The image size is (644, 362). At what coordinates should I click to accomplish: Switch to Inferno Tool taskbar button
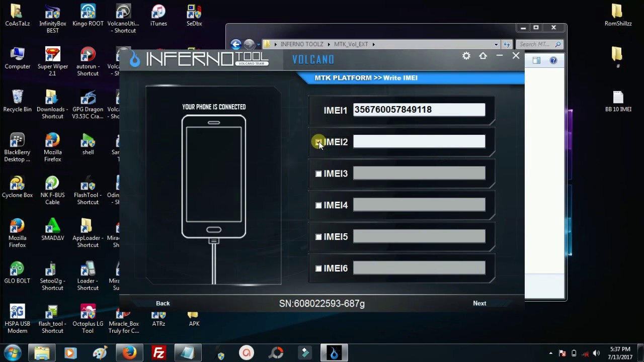[x=334, y=353]
